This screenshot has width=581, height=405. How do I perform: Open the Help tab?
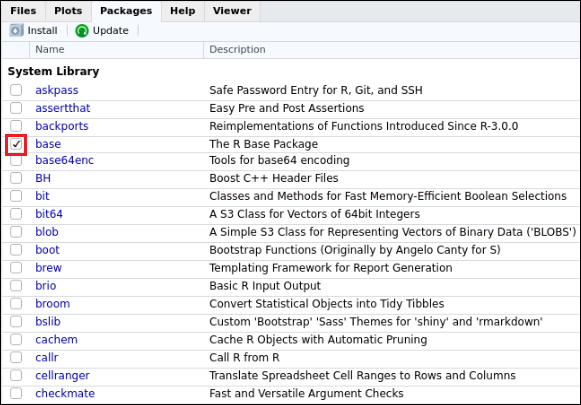[x=183, y=11]
